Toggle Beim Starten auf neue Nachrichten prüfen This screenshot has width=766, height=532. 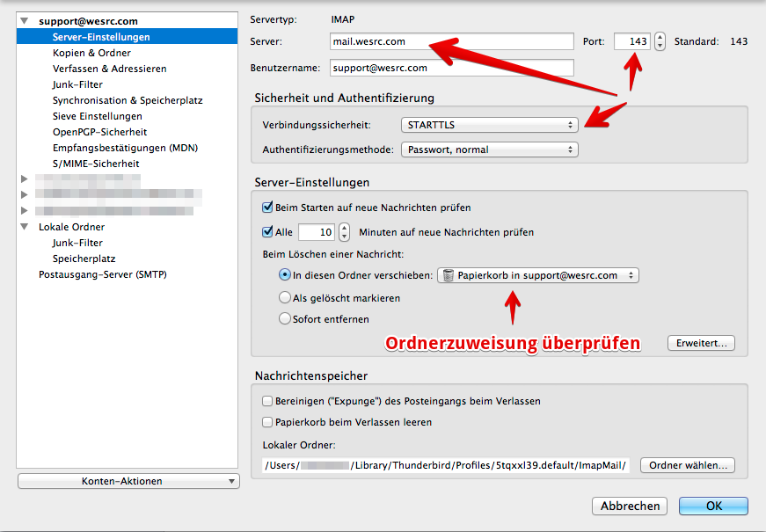[267, 208]
